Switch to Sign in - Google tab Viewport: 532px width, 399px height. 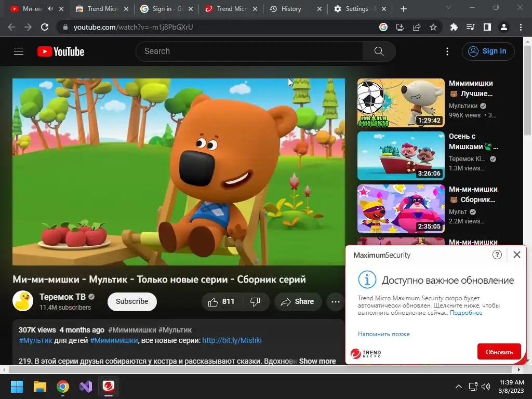pos(167,9)
